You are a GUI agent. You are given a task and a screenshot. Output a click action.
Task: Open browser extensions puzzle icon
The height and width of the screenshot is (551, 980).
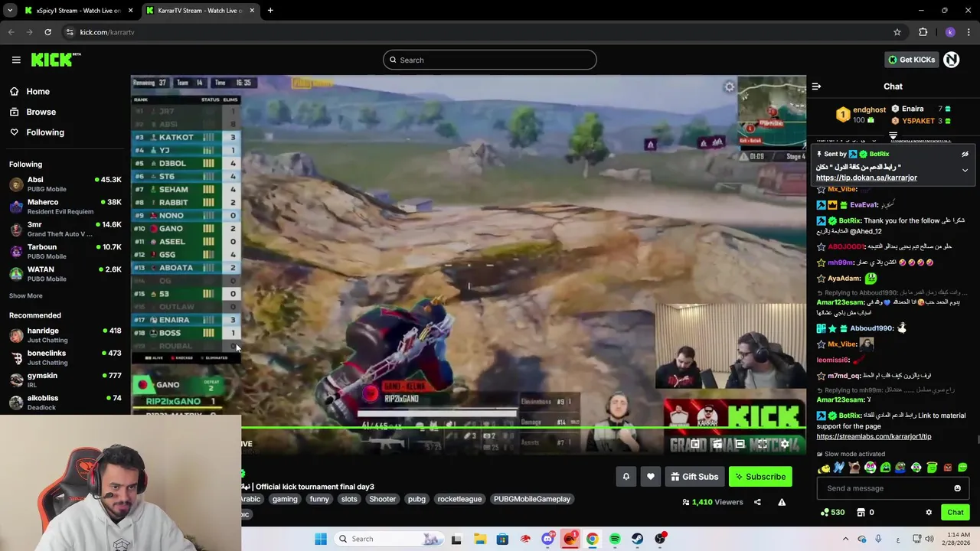pyautogui.click(x=923, y=32)
